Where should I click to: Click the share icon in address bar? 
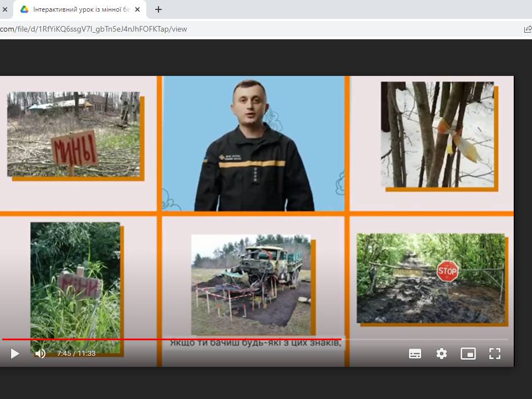(528, 29)
